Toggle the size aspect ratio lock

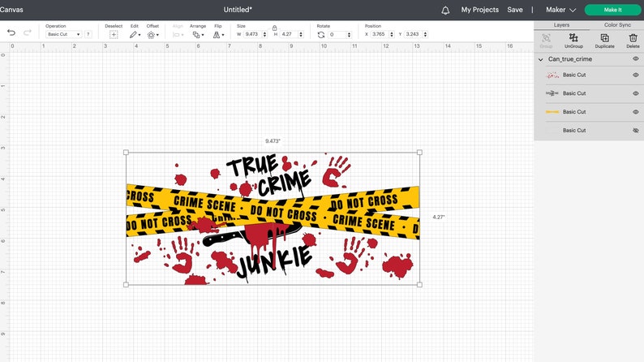[x=274, y=28]
